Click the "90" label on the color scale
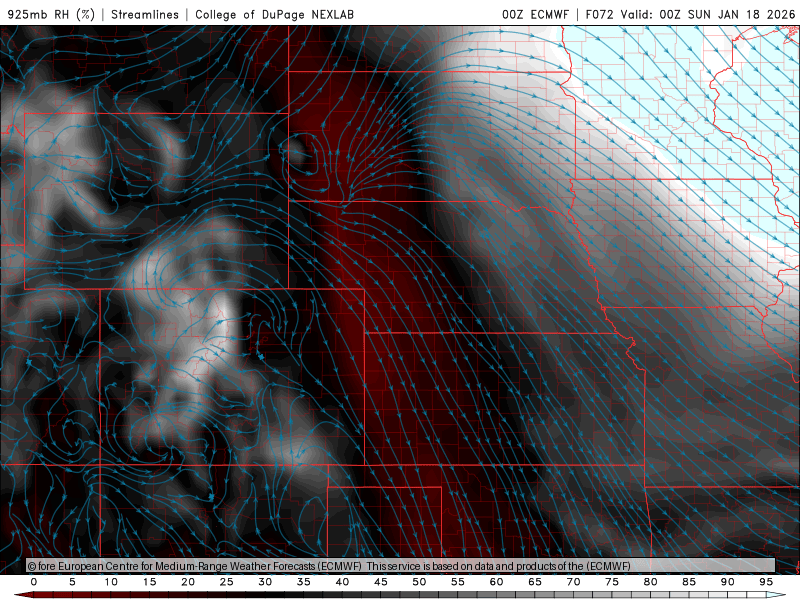800x600 pixels. coord(727,582)
